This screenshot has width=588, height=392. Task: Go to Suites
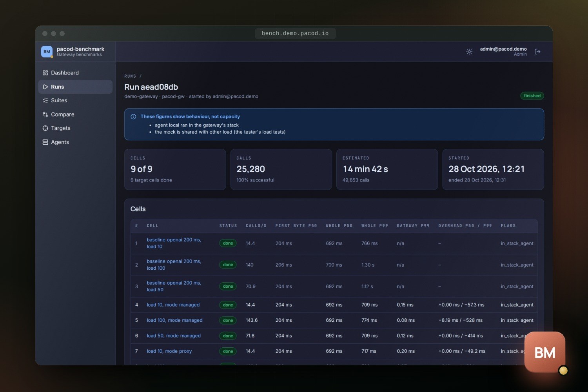[x=75, y=100]
